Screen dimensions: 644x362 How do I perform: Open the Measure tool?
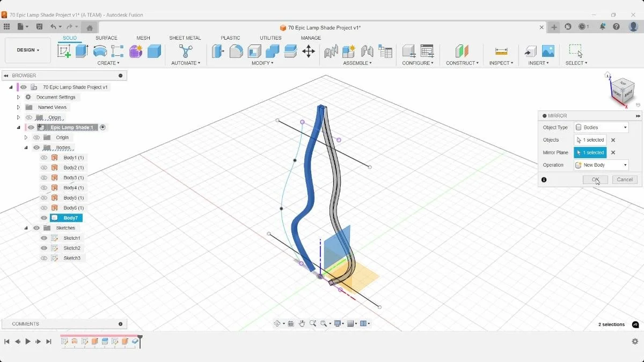501,51
